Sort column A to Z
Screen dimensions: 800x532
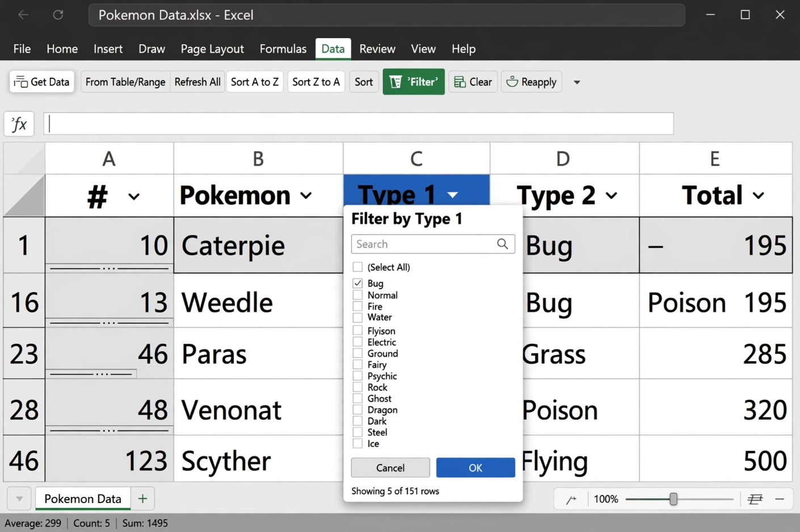pos(255,82)
